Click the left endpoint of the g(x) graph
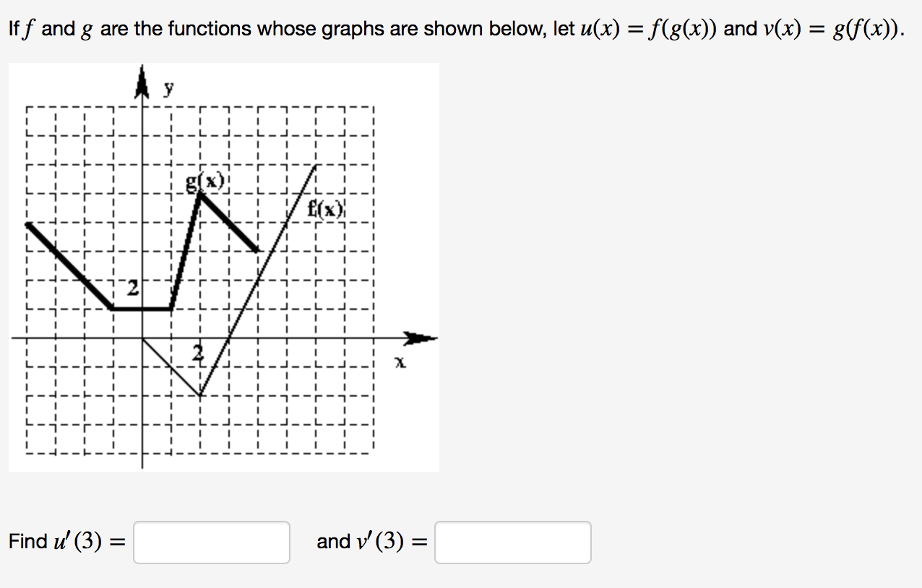Image resolution: width=922 pixels, height=588 pixels. (27, 224)
